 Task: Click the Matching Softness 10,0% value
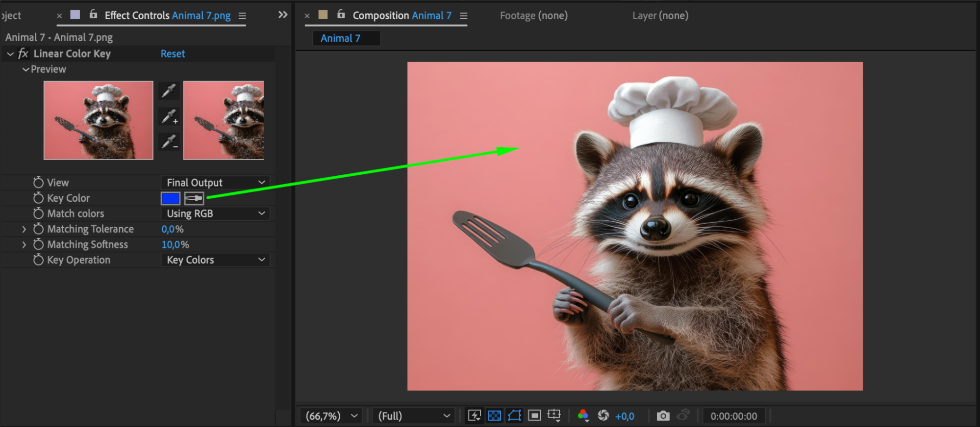coord(175,244)
